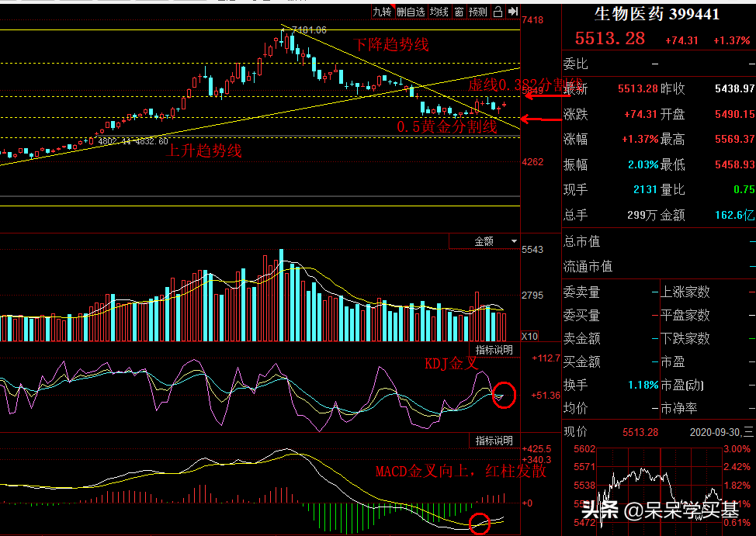Click the peak price label 7181.06
756x536 pixels.
pos(310,30)
